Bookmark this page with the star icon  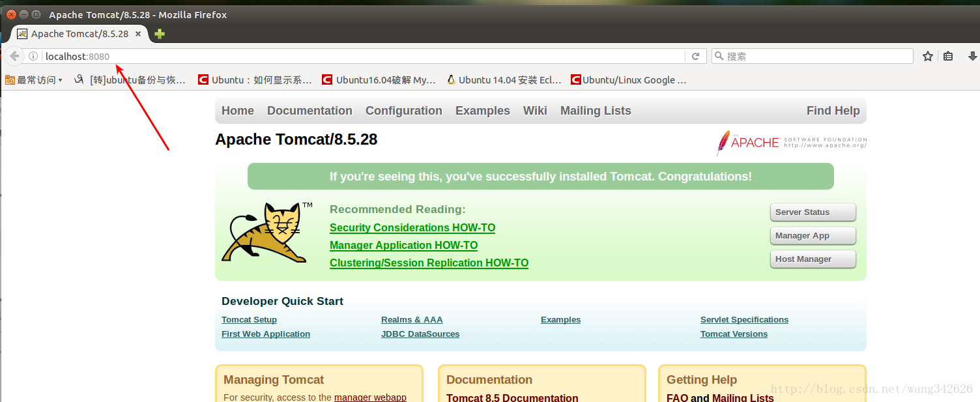(928, 57)
